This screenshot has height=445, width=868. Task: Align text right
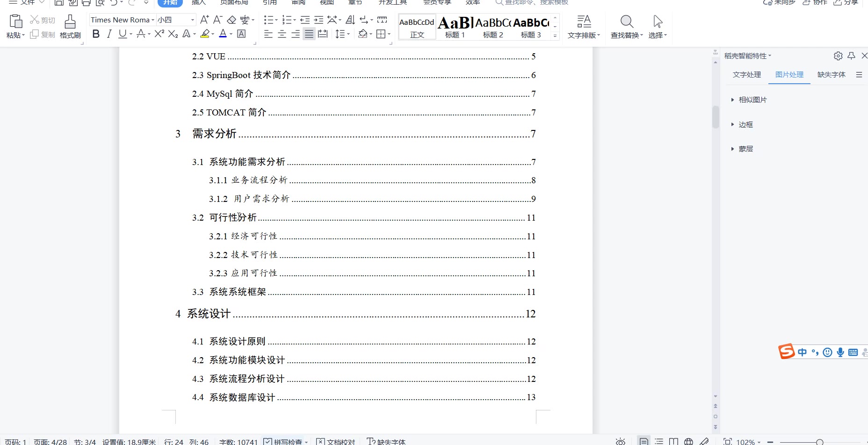click(x=296, y=34)
